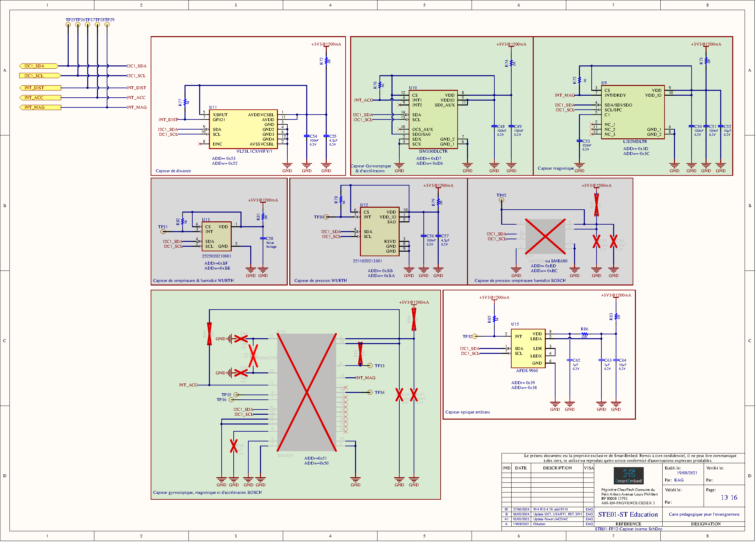Select the U12 pressure sensor 2511020213301
Screen dimensions: 756x542
(x=380, y=231)
